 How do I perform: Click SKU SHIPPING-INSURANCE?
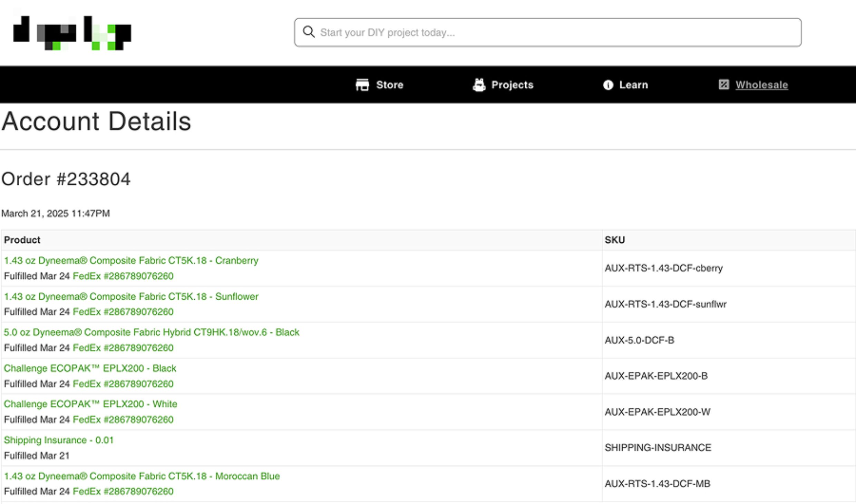[658, 448]
